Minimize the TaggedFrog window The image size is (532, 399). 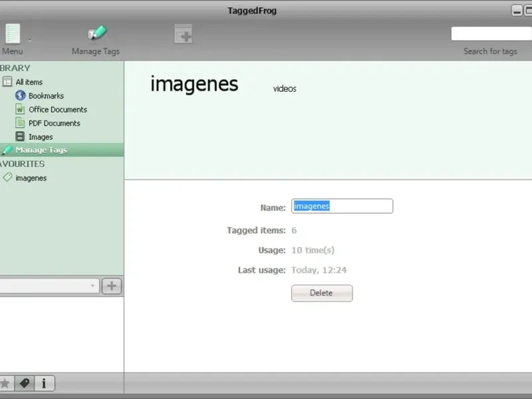517,11
